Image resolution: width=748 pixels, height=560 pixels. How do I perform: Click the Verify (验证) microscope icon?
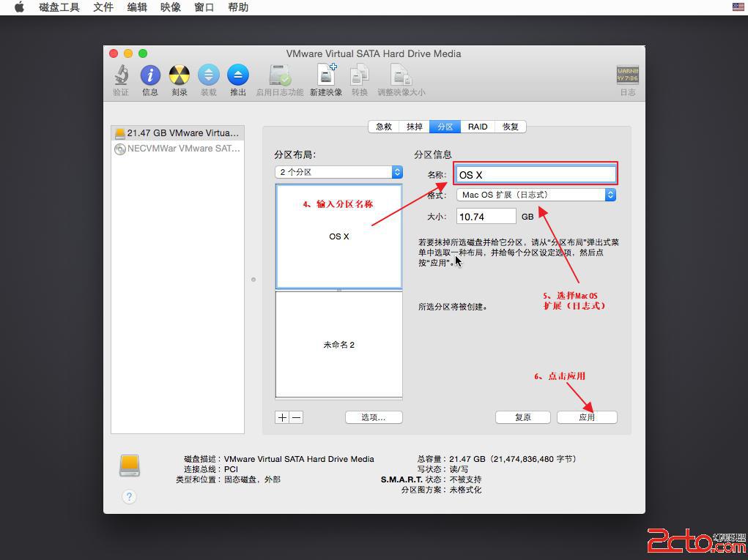121,75
